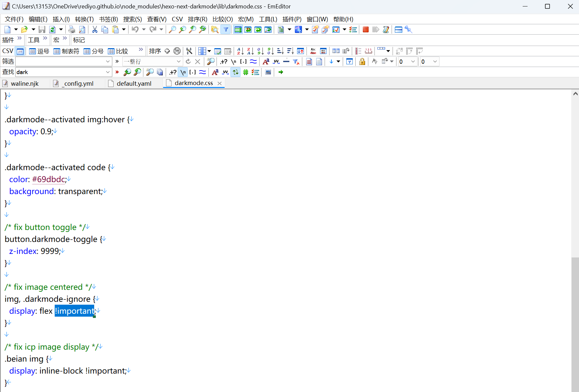The height and width of the screenshot is (392, 579).
Task: Toggle the funnel Filter toolbar button
Action: [x=226, y=30]
